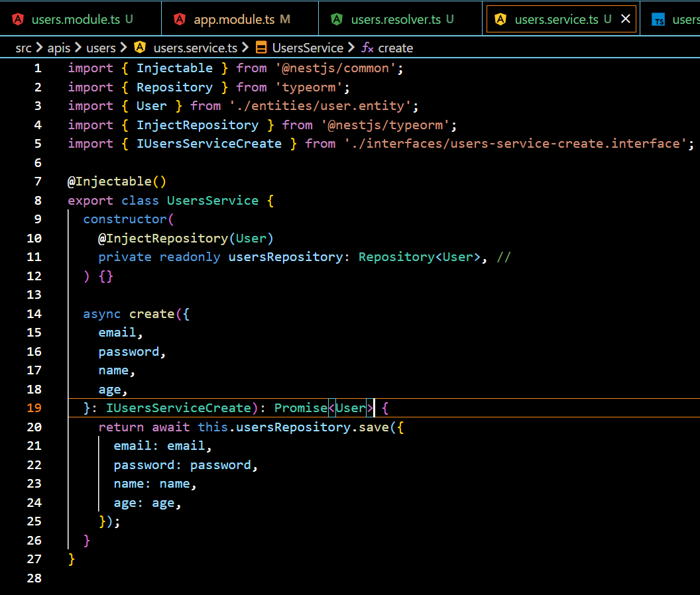This screenshot has height=595, width=700.
Task: Click the @Injectable() decorator on line 7
Action: [x=117, y=182]
